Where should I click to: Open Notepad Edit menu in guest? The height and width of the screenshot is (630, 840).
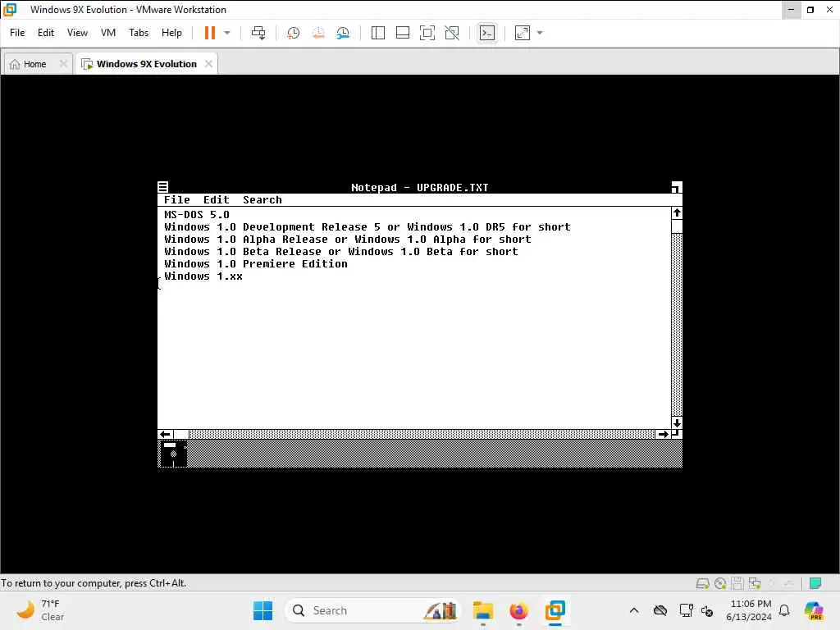pos(216,200)
